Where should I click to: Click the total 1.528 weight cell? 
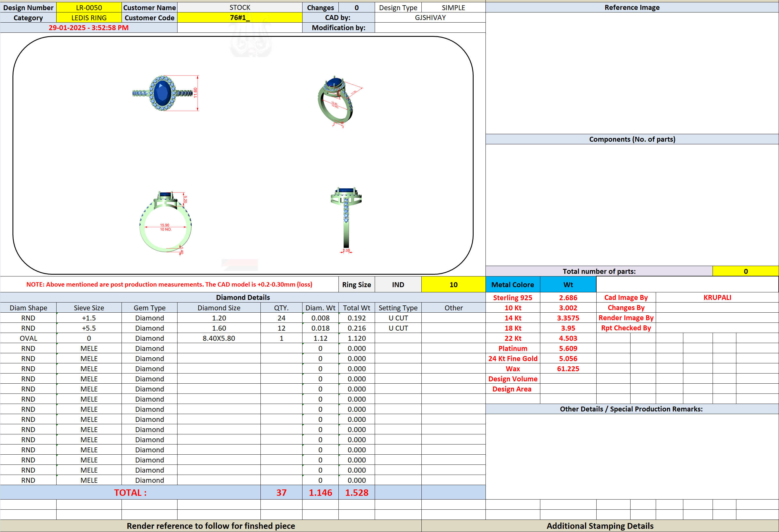click(x=357, y=493)
